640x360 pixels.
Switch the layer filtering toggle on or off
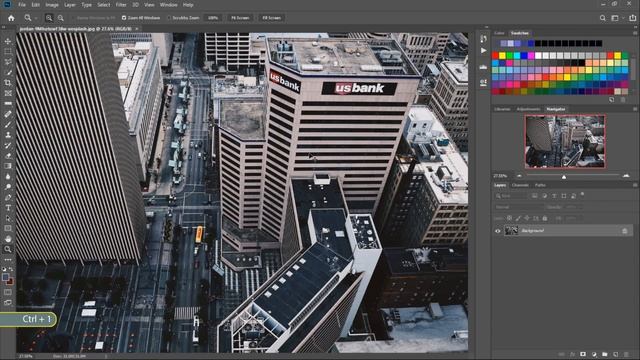582,195
